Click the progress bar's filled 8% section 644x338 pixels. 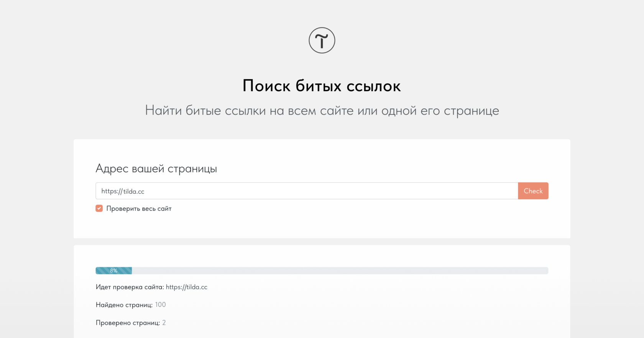[114, 271]
